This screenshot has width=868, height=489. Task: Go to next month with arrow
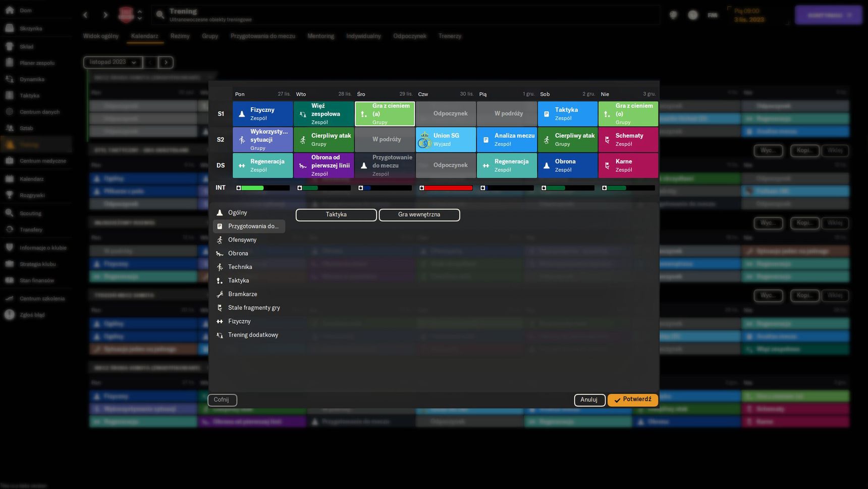[166, 62]
